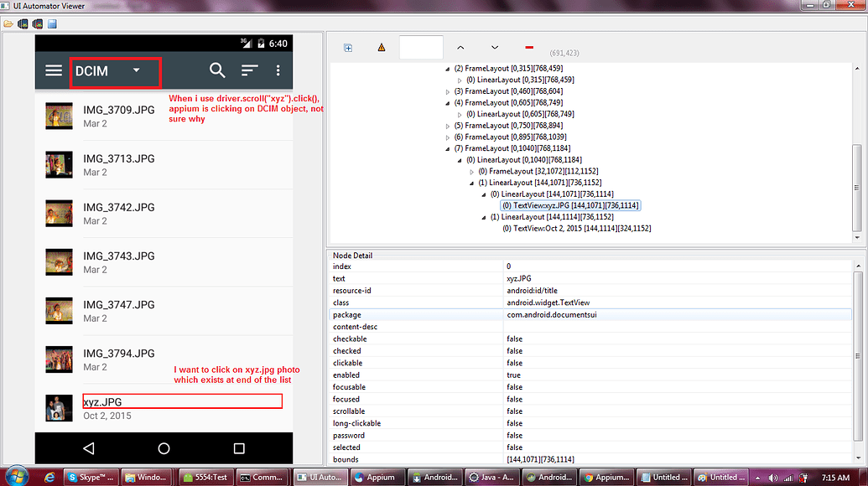Viewport: 868px width, 486px height.
Task: Find previous search match with up chevron
Action: [x=460, y=48]
